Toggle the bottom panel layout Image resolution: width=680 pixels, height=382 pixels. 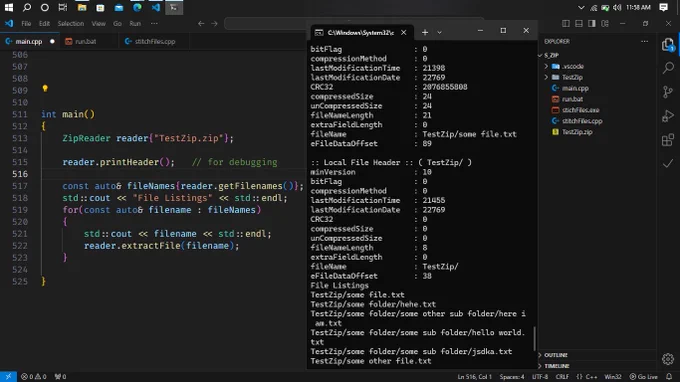click(579, 23)
